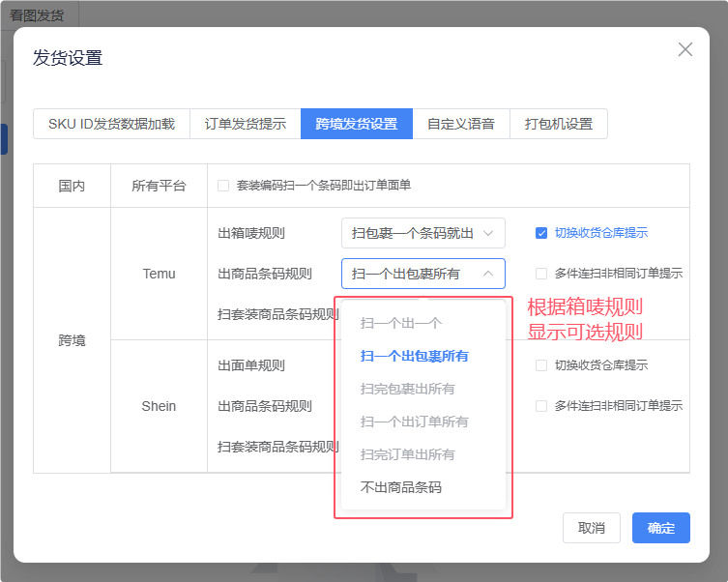Select the 不出商品条码 option
This screenshot has width=728, height=582.
point(400,487)
